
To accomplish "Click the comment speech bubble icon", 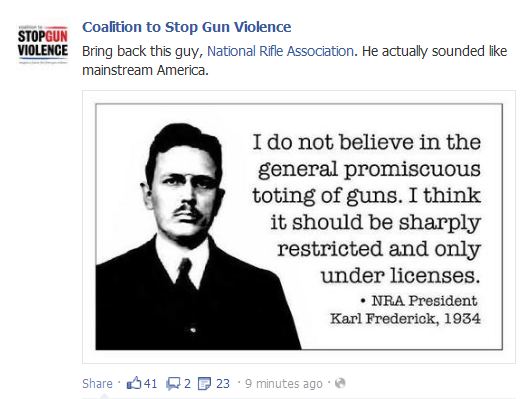I will [x=173, y=383].
